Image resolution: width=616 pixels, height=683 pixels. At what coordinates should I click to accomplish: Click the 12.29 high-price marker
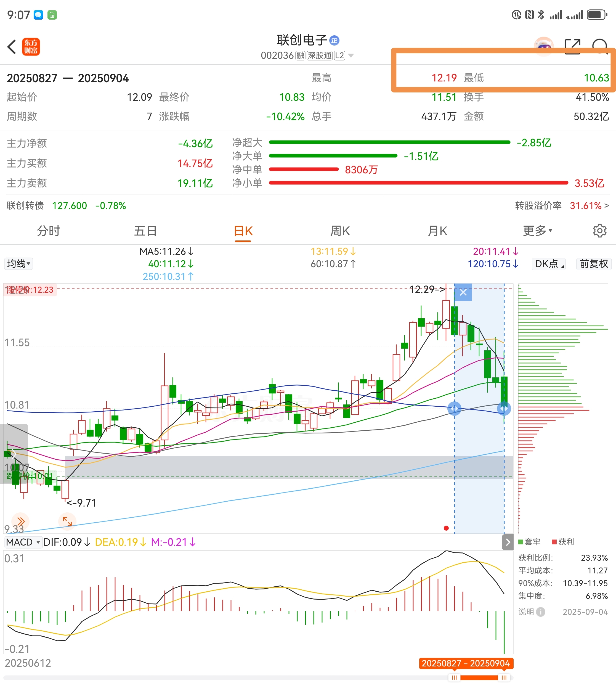tap(427, 290)
